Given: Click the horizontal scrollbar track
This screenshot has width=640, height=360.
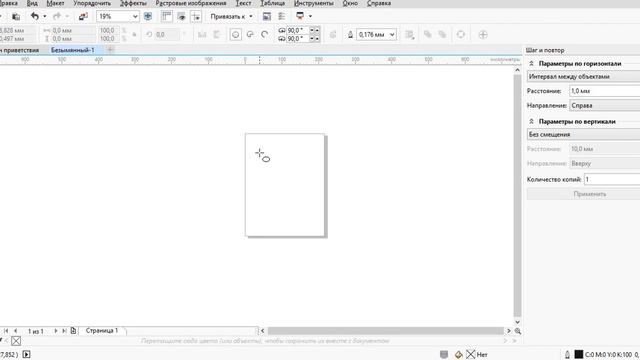Looking at the screenshot, I should pyautogui.click(x=386, y=331).
